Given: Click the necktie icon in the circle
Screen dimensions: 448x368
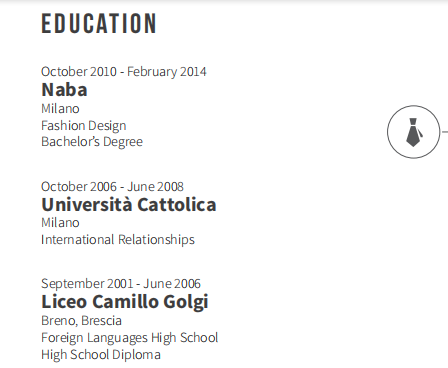Looking at the screenshot, I should (x=413, y=132).
